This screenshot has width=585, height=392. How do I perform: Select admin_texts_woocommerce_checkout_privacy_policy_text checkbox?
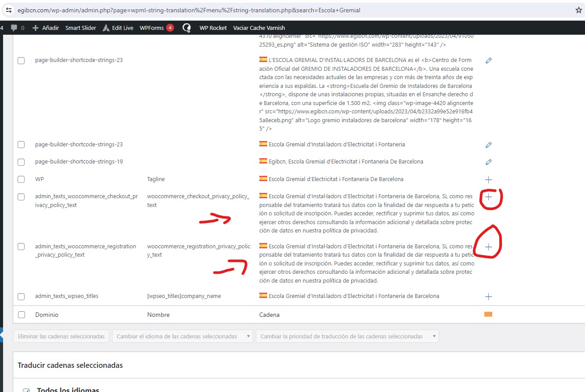tap(21, 197)
